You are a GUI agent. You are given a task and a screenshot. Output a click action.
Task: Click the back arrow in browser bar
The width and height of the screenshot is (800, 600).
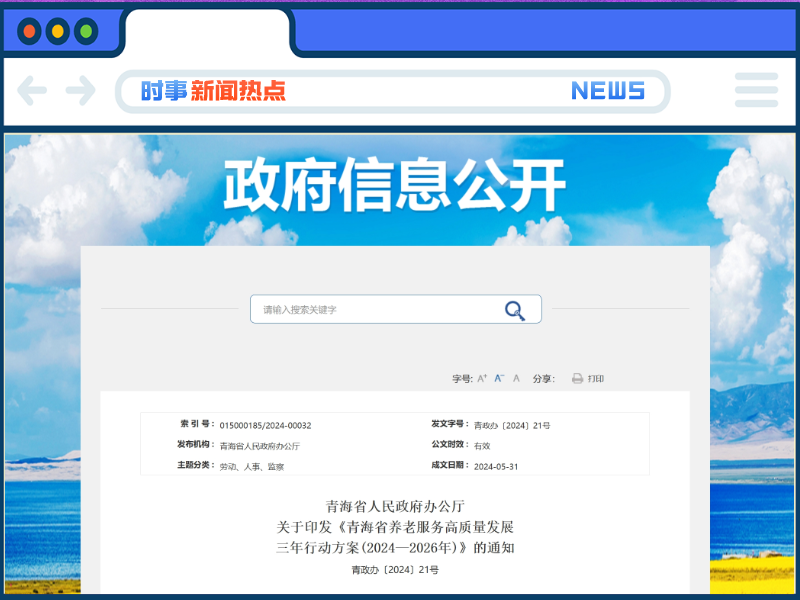32,91
